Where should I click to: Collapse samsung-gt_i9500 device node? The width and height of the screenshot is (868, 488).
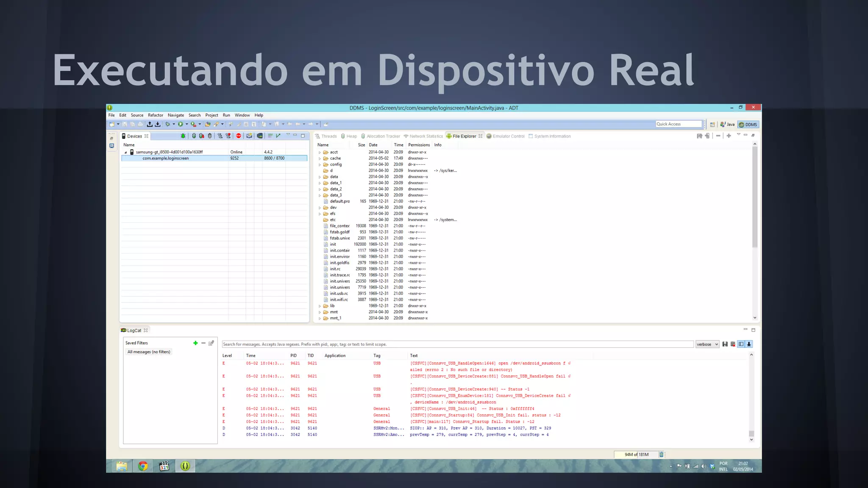coord(125,152)
